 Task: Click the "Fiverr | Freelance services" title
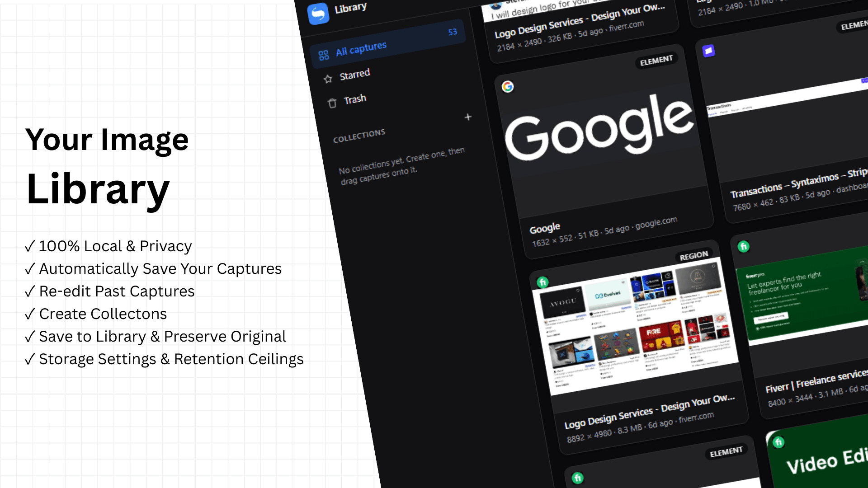(x=816, y=381)
